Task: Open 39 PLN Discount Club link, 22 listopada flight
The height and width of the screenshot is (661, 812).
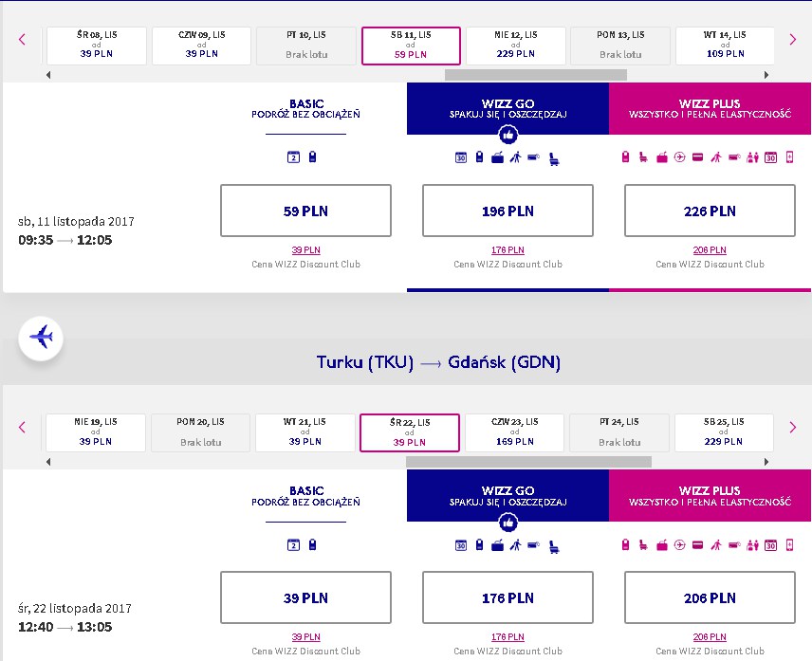Action: 305,637
